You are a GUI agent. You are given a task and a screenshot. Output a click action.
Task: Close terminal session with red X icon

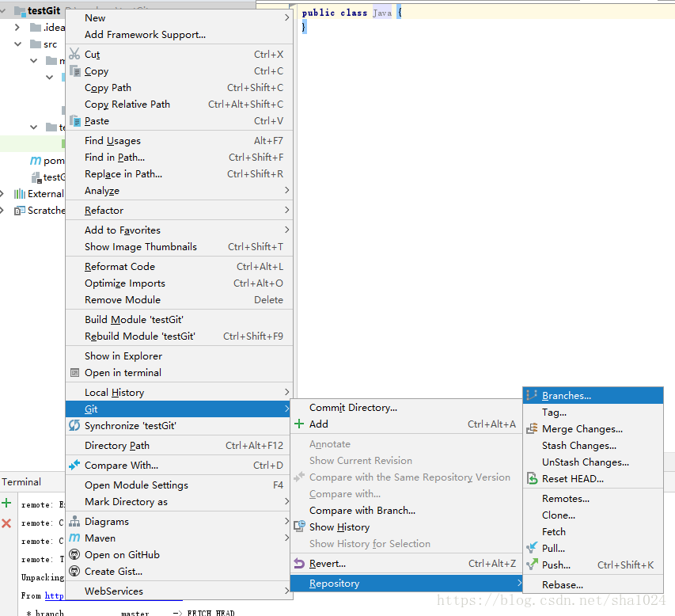tap(6, 523)
